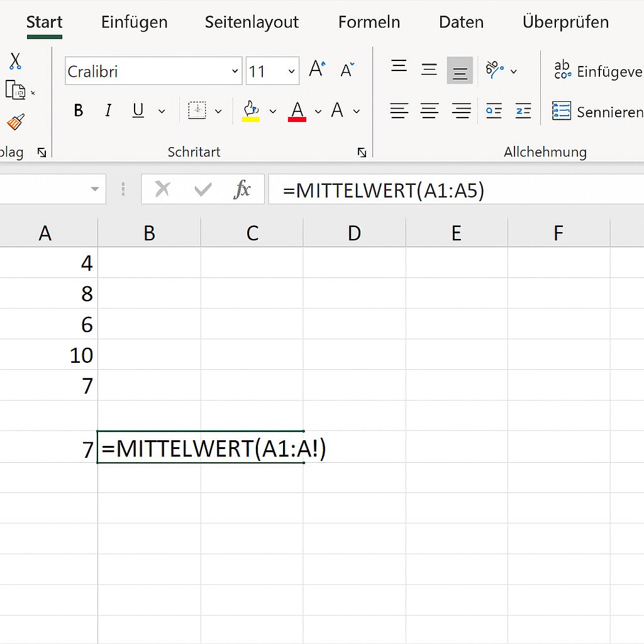Viewport: 644px width, 644px height.
Task: Click the Increase Font Size icon
Action: pos(316,69)
